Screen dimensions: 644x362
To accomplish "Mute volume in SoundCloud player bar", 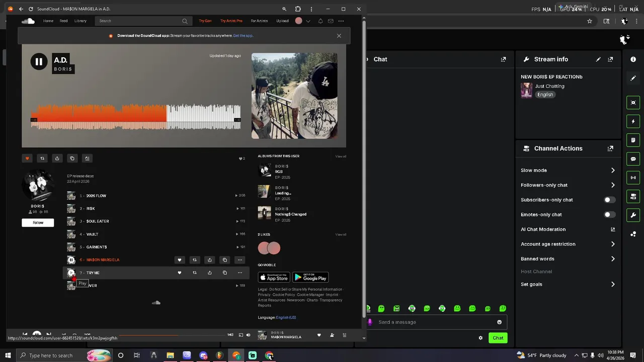I will 248,335.
